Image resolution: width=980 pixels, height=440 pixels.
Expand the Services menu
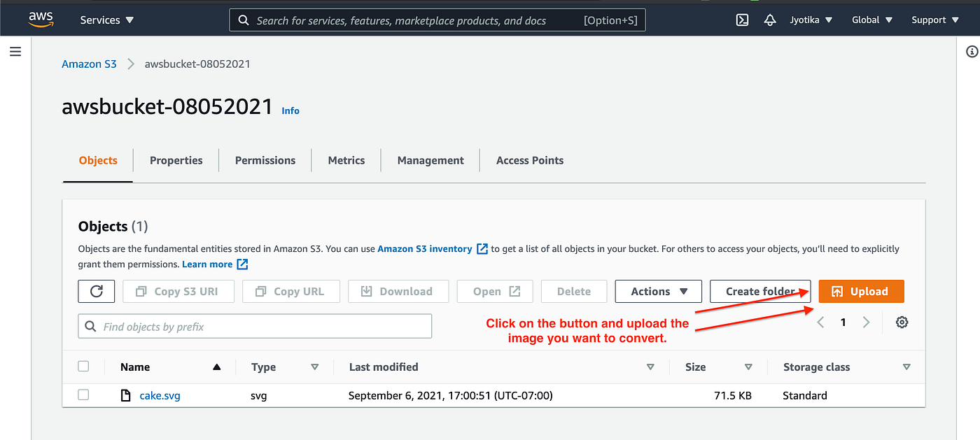coord(106,20)
